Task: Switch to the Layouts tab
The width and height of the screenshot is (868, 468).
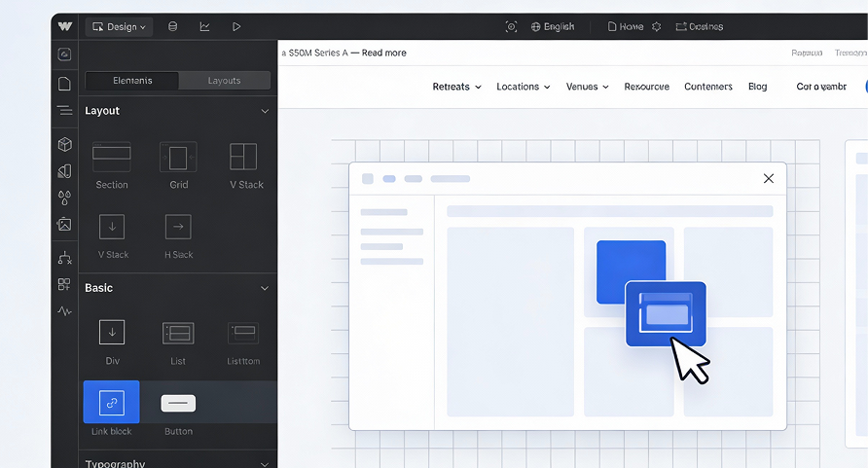Action: [225, 81]
